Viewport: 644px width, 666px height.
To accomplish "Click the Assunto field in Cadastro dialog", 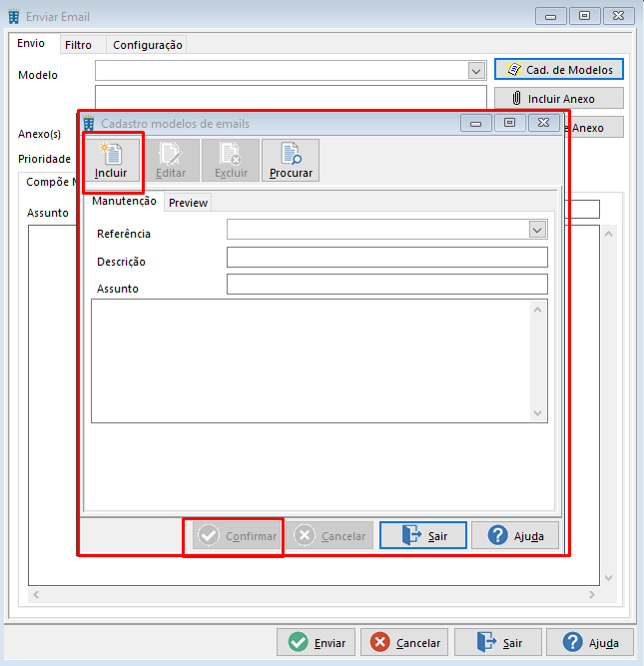I will coord(387,285).
